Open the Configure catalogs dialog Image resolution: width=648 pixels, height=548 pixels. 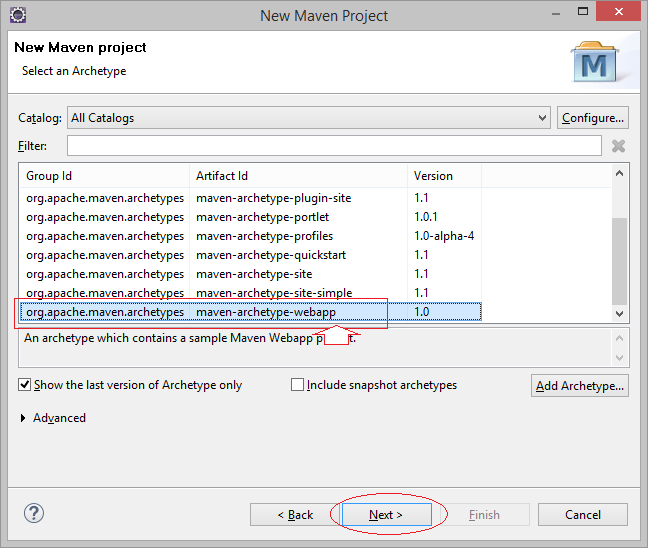point(593,118)
